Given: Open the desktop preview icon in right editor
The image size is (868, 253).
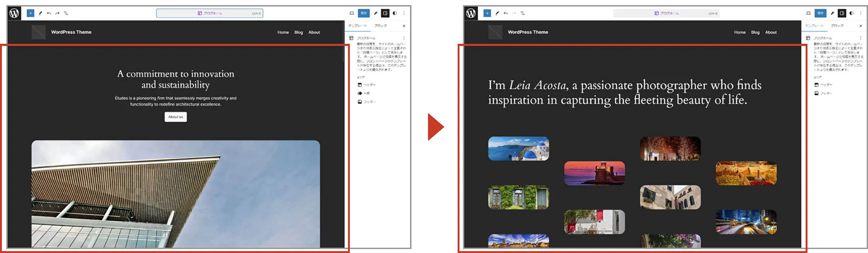Looking at the screenshot, I should [808, 13].
